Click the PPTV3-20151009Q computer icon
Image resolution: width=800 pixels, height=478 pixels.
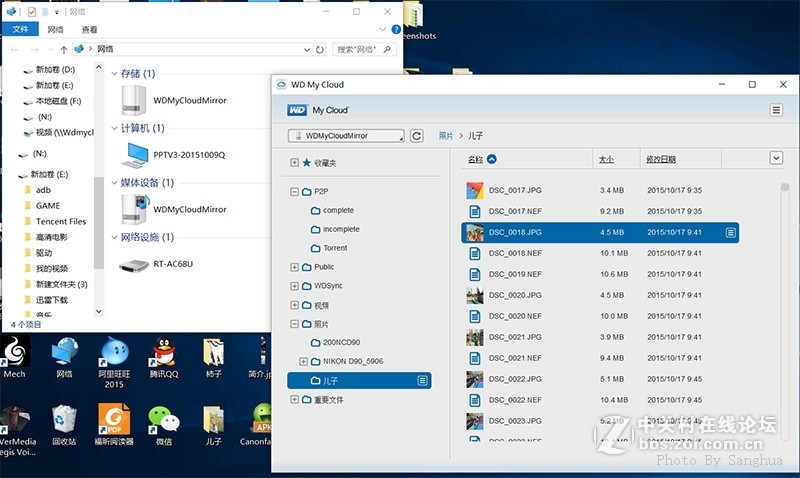point(134,155)
